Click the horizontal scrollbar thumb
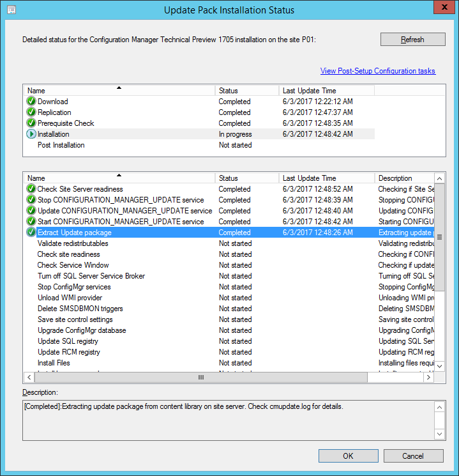Image resolution: width=459 pixels, height=476 pixels. point(201,378)
